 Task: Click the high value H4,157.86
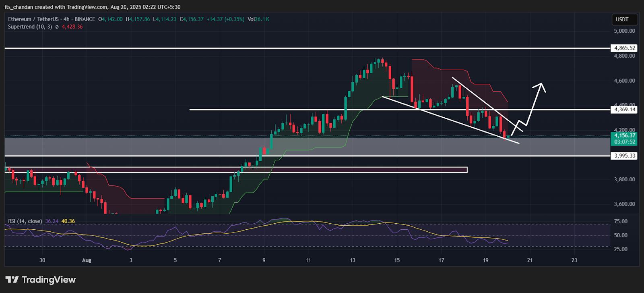pos(138,19)
